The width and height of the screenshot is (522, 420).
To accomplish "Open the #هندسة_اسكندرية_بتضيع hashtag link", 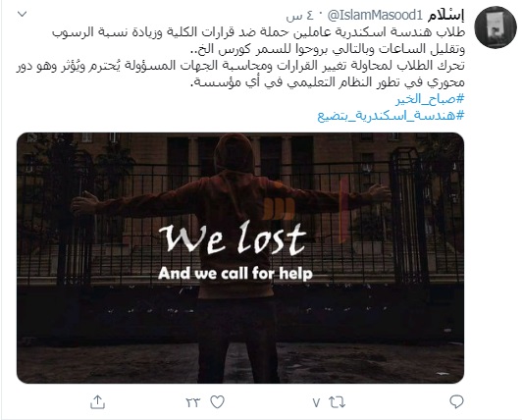I will click(x=391, y=116).
